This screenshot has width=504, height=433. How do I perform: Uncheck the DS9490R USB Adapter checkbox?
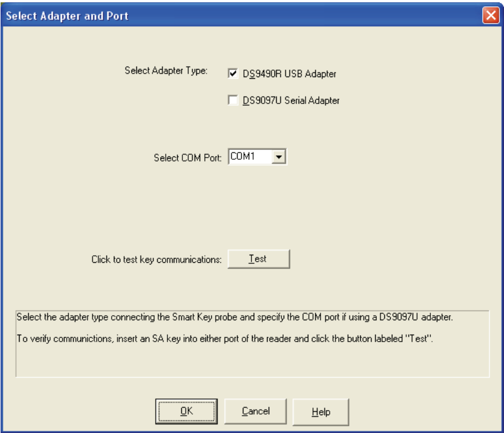tap(232, 73)
